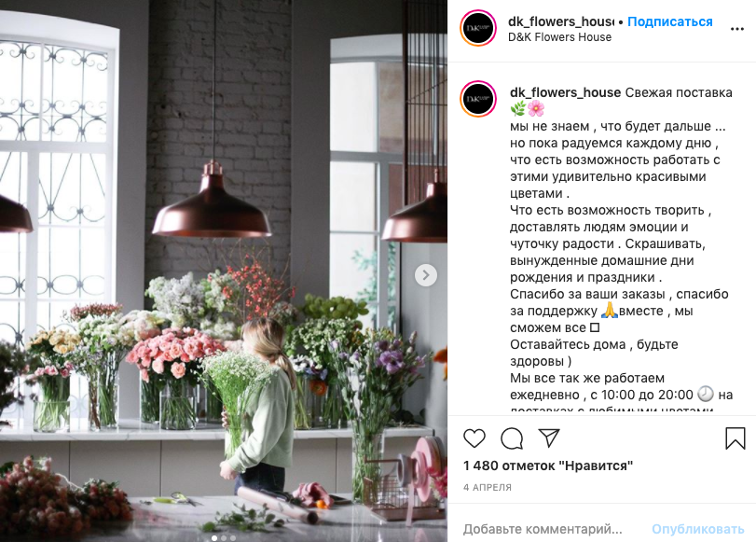Click Подписаться to follow the account

click(x=669, y=21)
